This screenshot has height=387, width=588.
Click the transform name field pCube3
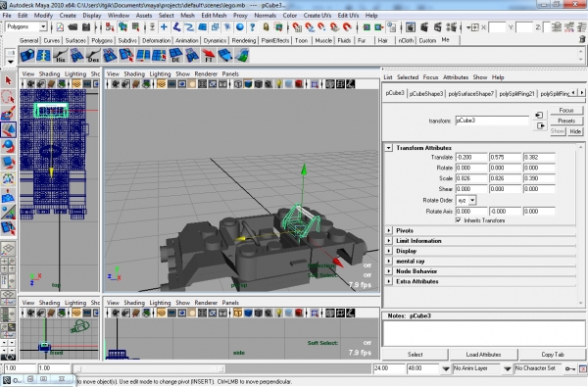(492, 121)
